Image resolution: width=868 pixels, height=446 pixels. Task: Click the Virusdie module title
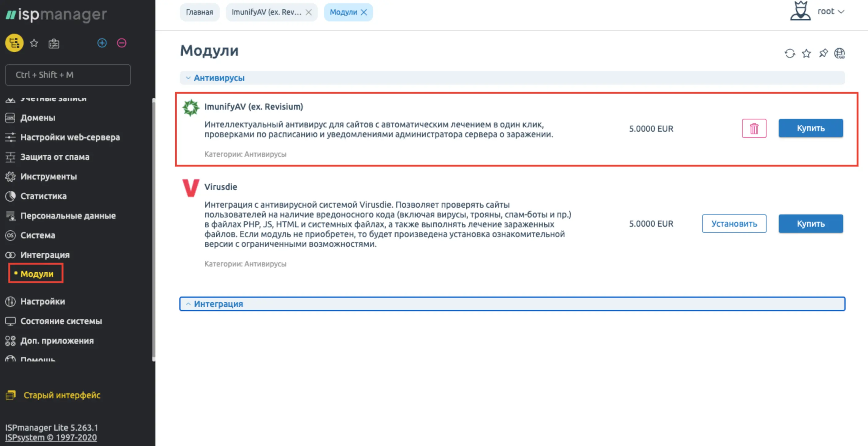click(221, 187)
